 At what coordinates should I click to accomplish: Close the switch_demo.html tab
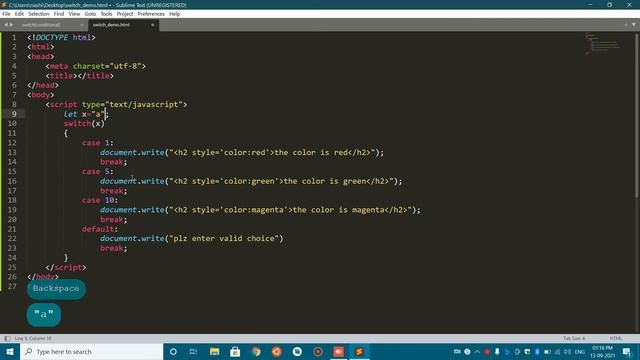click(153, 25)
